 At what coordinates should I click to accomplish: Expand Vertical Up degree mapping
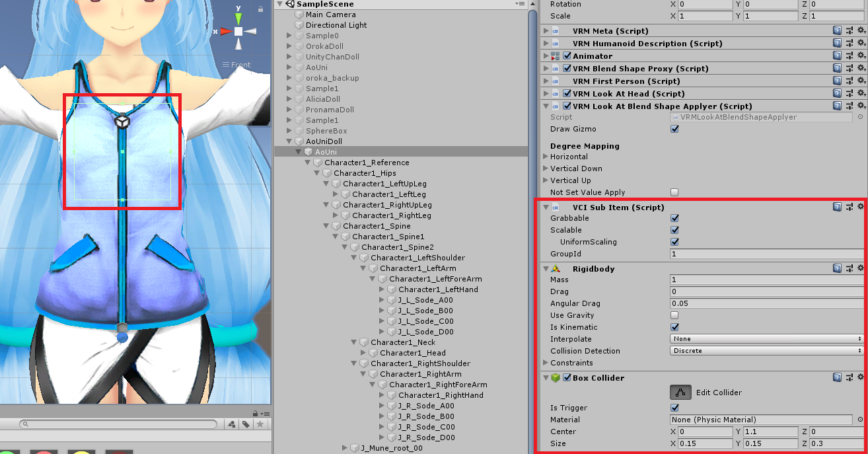(546, 180)
